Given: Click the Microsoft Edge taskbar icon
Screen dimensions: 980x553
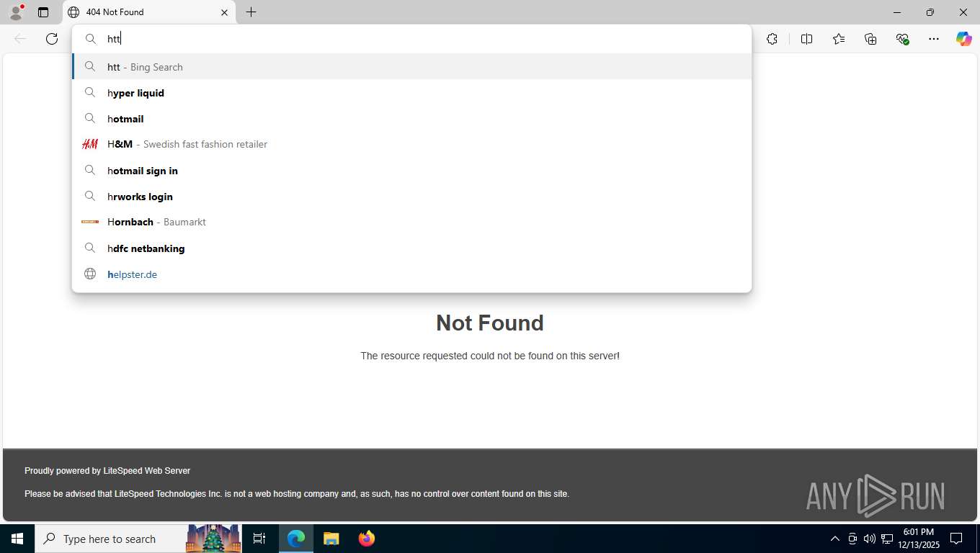Looking at the screenshot, I should pyautogui.click(x=296, y=539).
